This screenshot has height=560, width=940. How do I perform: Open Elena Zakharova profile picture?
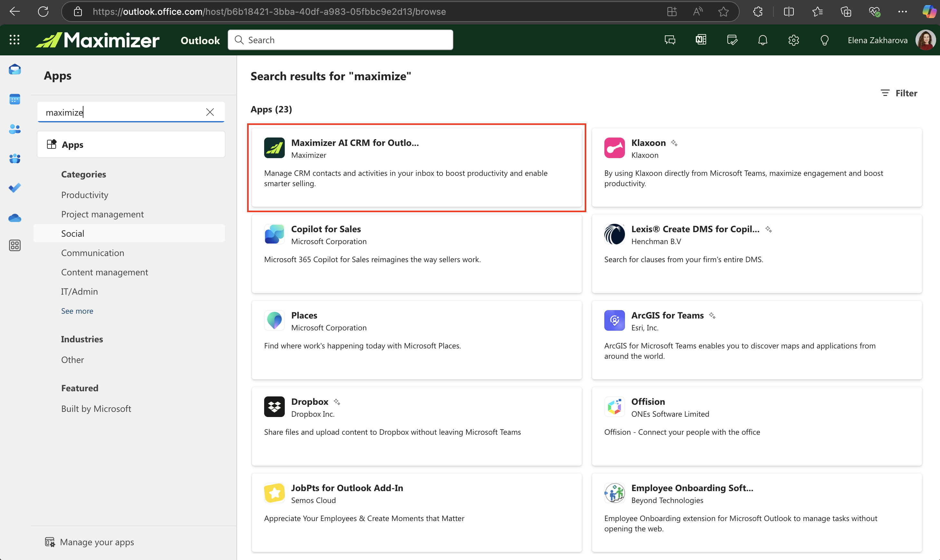pos(925,40)
